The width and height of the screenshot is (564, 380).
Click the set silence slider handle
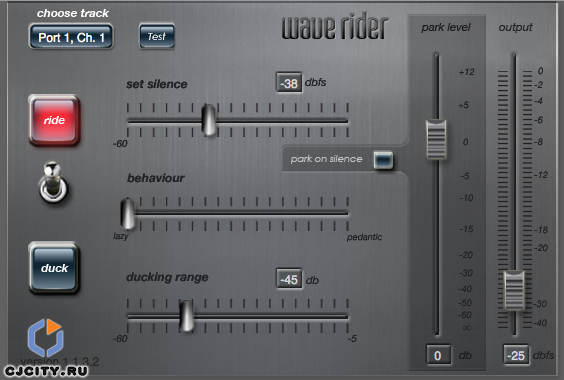[x=209, y=120]
